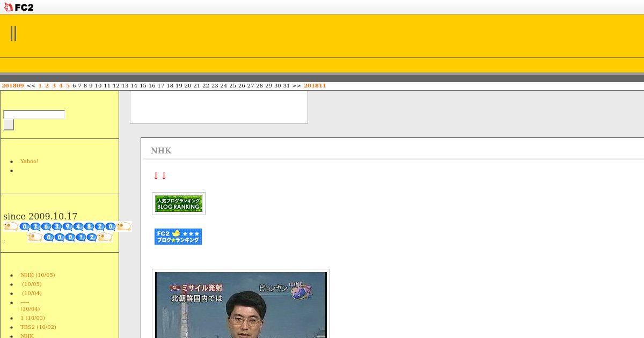Go to previous month 201809
The height and width of the screenshot is (338, 644).
point(13,86)
